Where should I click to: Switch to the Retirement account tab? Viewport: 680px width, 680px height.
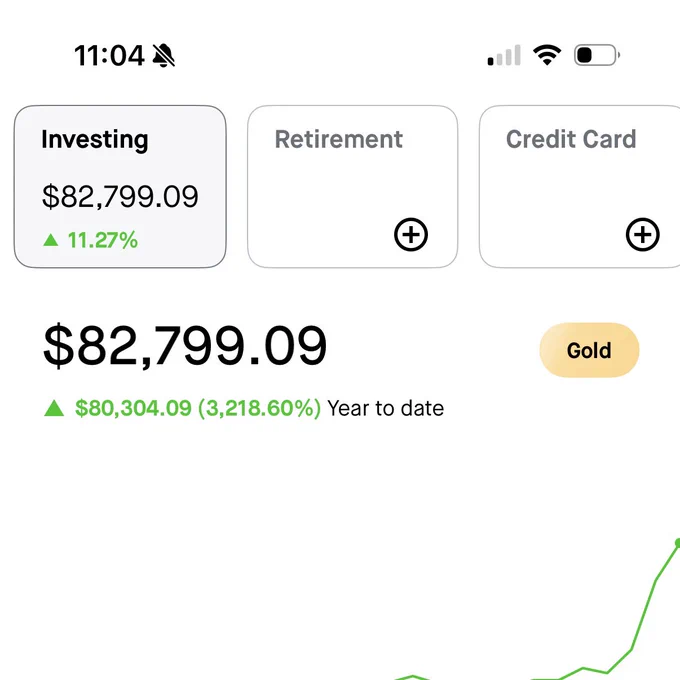tap(353, 186)
